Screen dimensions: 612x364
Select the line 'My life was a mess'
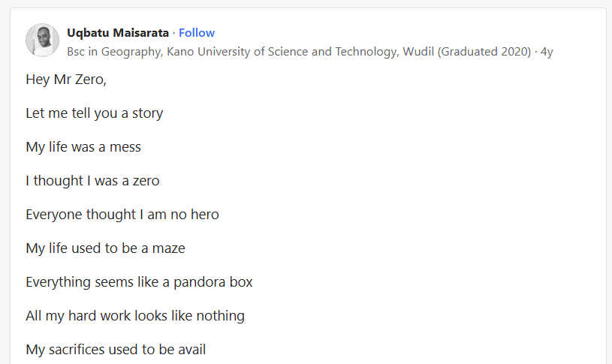pos(83,147)
